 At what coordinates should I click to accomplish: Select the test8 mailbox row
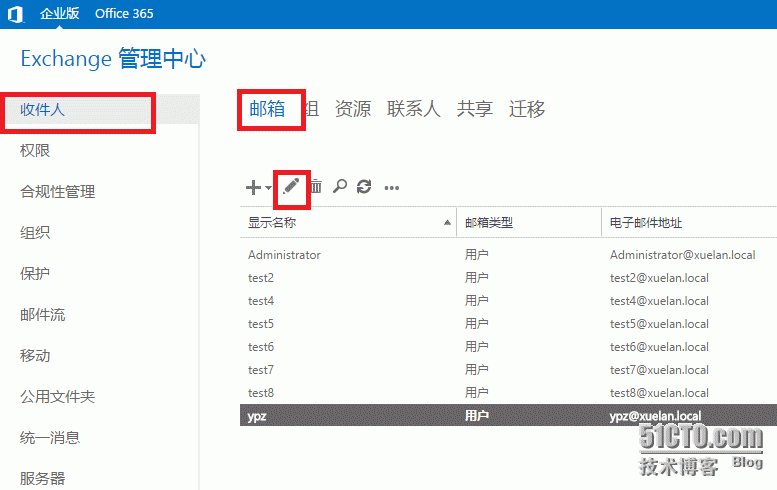click(508, 393)
